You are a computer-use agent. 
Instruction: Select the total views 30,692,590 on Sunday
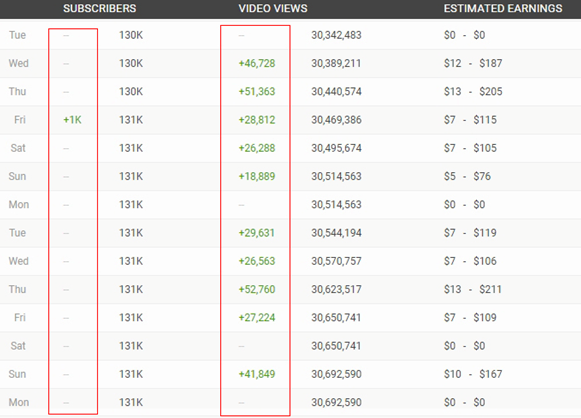coord(336,374)
